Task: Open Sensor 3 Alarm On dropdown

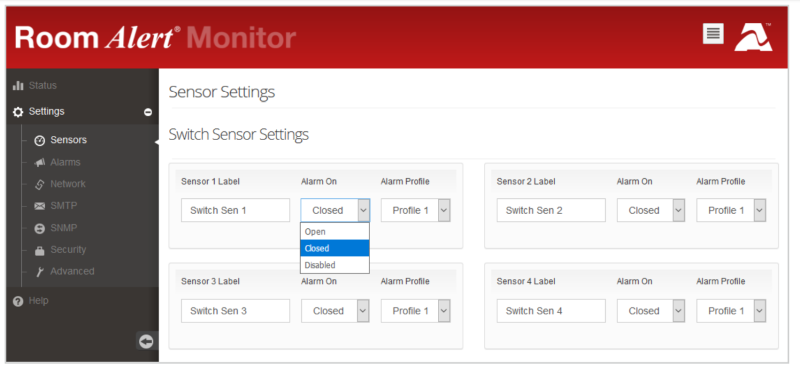Action: [x=335, y=311]
